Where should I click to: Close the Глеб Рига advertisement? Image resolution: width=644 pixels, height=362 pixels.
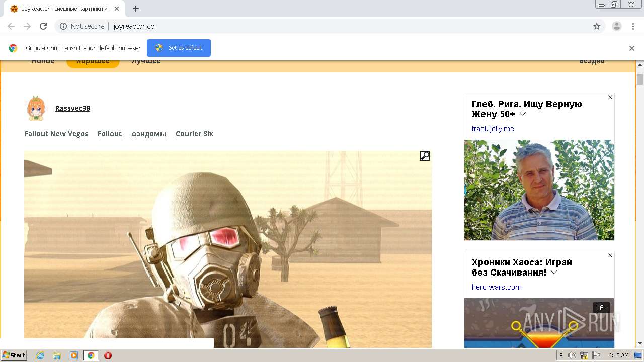(610, 97)
